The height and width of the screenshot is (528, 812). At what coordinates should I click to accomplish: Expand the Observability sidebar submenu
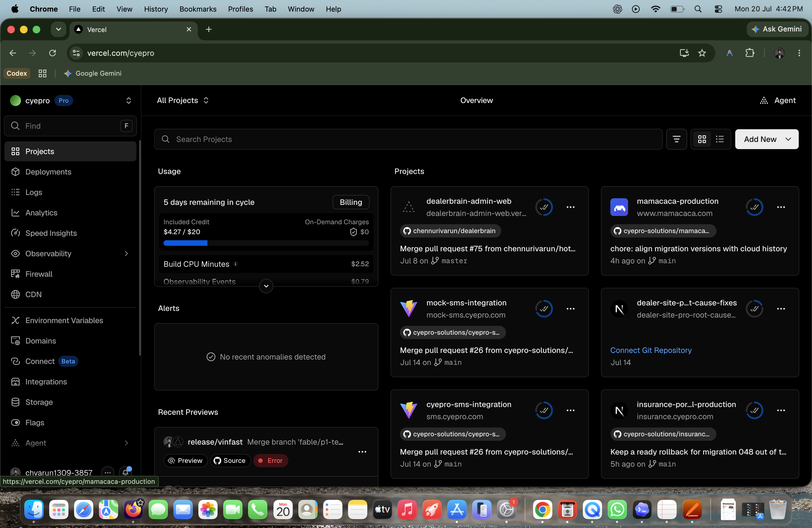pos(126,254)
